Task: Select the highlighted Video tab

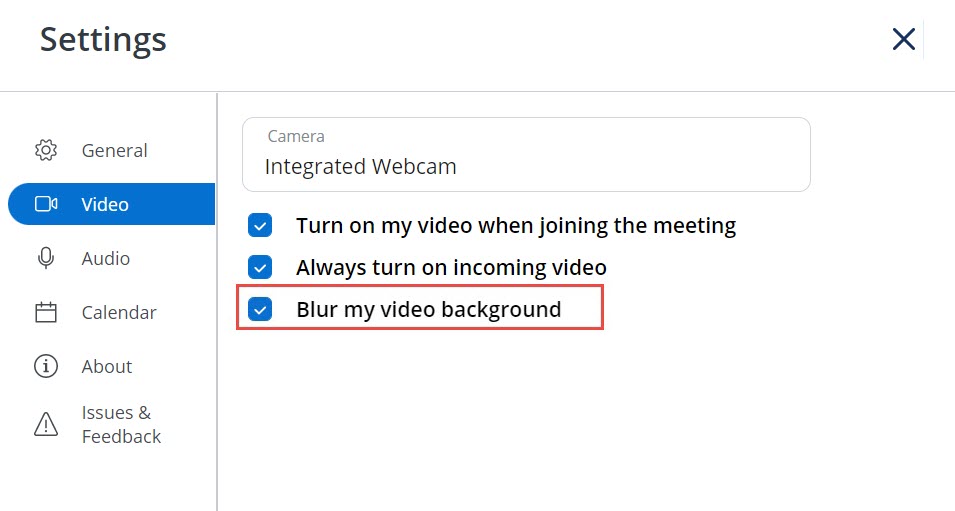Action: click(x=111, y=204)
